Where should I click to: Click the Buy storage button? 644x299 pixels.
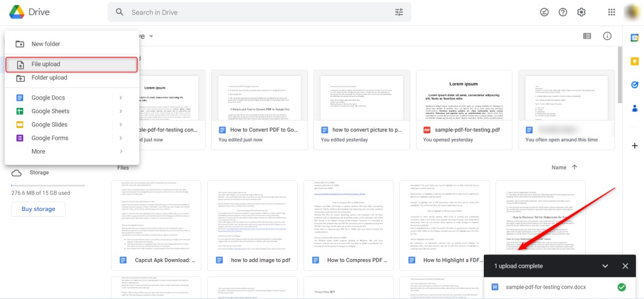coord(38,209)
